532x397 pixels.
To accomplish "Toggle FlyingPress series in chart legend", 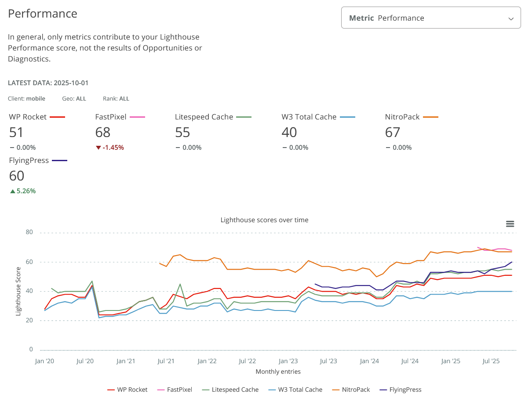I will click(x=400, y=390).
